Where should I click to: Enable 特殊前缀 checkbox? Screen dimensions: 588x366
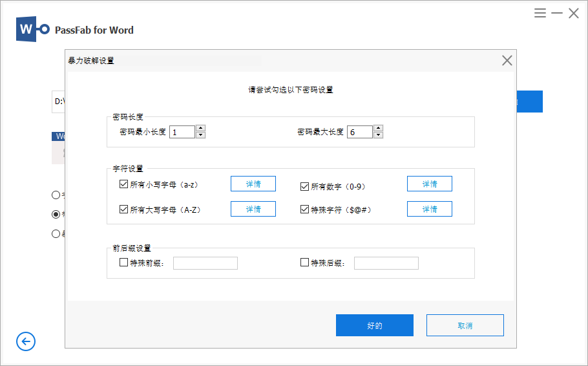click(123, 262)
